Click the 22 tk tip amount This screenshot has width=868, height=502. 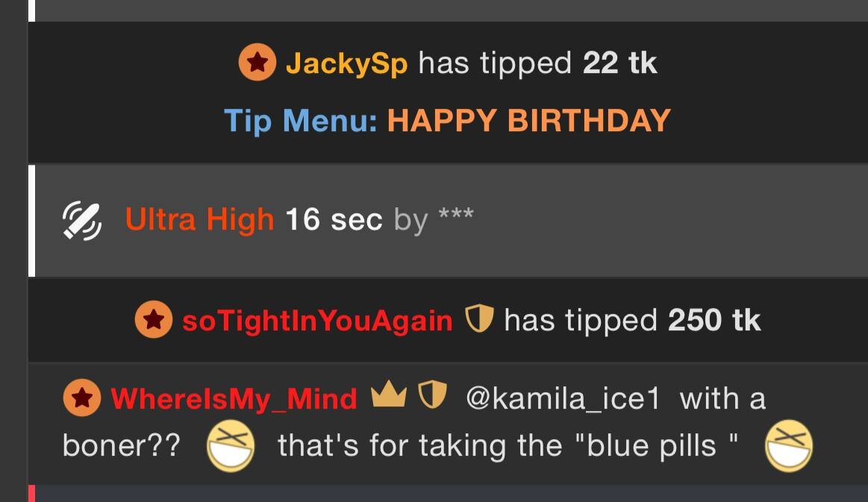620,63
